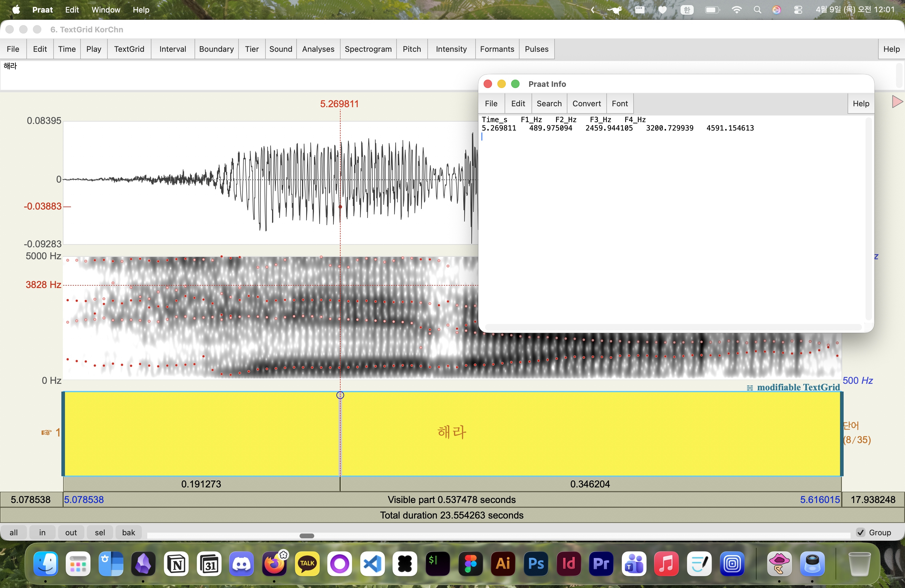Toggle the Group checkbox

[x=860, y=533]
